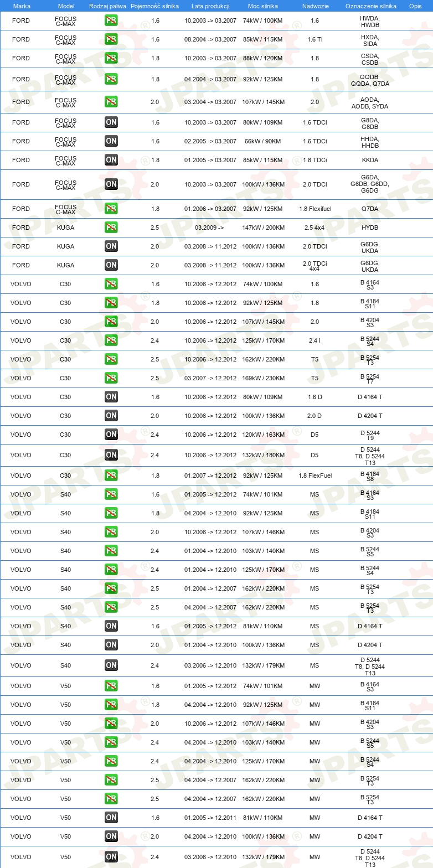433x868 pixels.
Task: Click the body cell 1.8 FlexFuel
Action: coord(315,476)
